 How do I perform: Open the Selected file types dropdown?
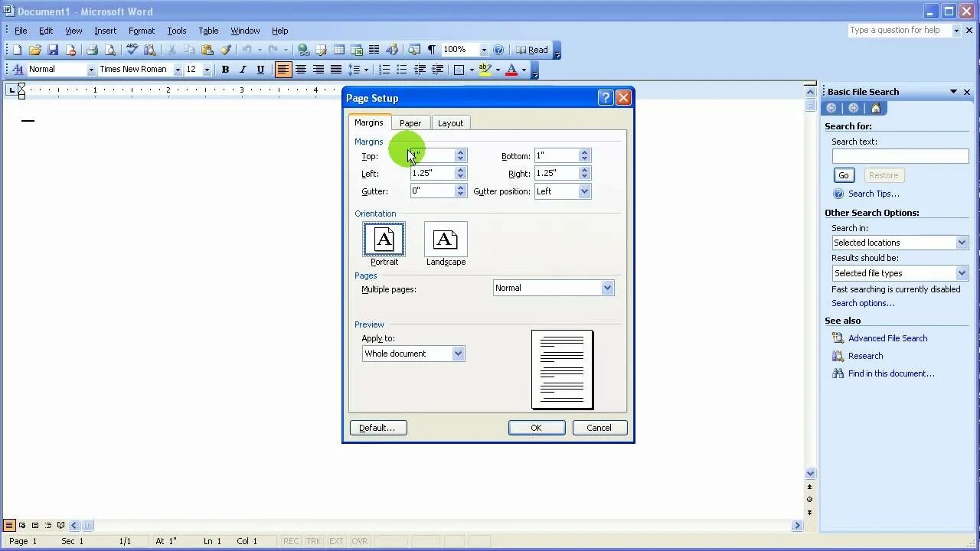click(962, 273)
